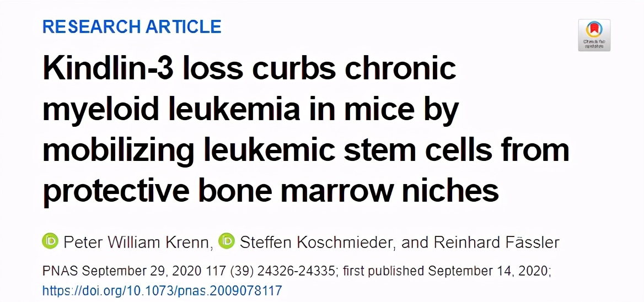Viewport: 644px width, 302px height.
Task: Open the pnas.2009078117 DOI link
Action: coord(162,290)
